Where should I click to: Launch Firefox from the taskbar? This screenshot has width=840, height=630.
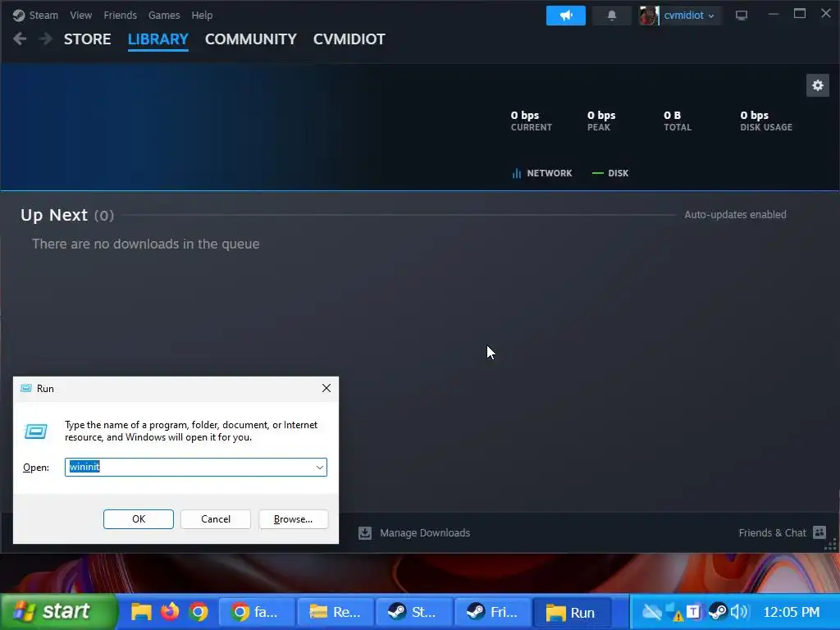tap(170, 611)
